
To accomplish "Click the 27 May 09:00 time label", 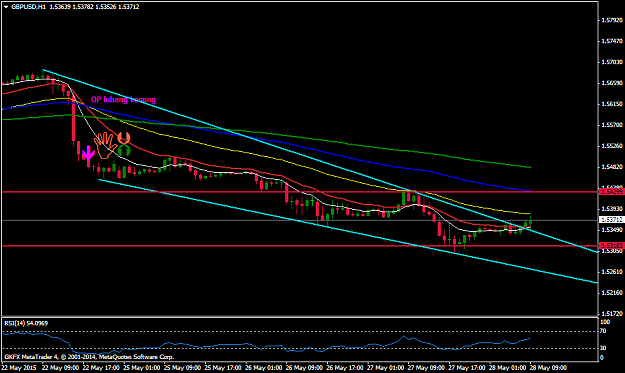I will point(426,367).
